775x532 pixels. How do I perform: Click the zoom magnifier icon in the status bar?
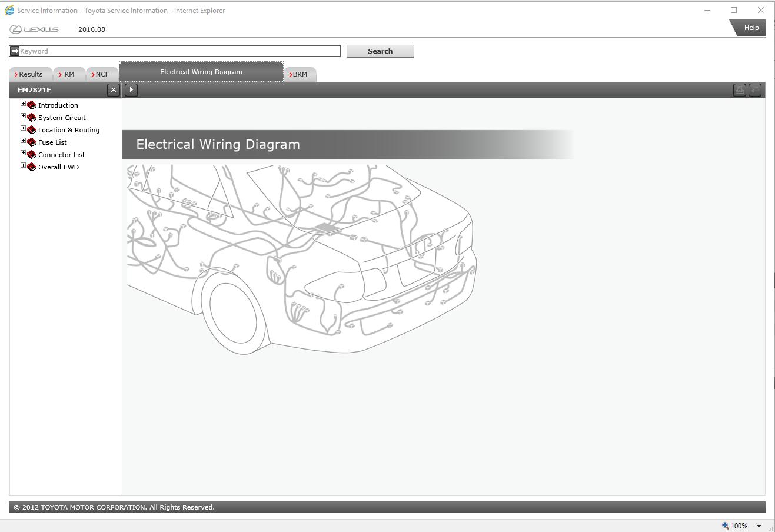pos(726,526)
